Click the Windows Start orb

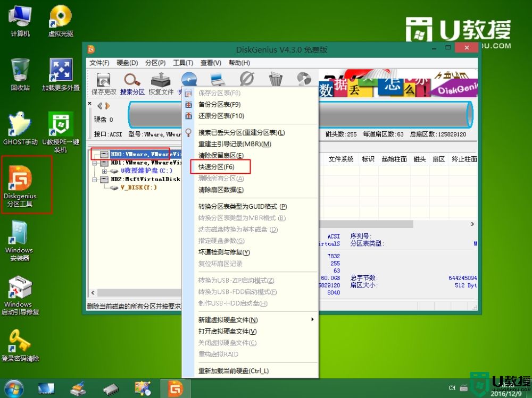(x=14, y=388)
